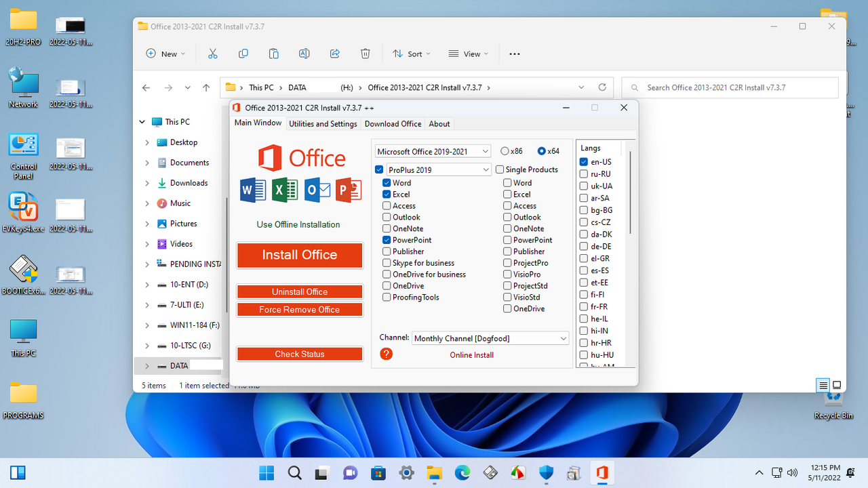Click the Delete trash icon in Explorer

pos(365,54)
